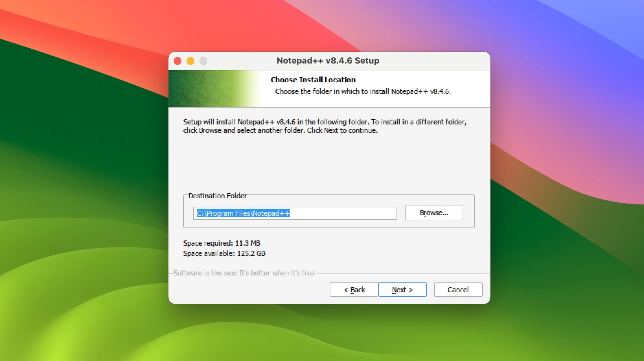Click the Notepad++ v8.4.6 Setup title bar
Image resolution: width=644 pixels, height=361 pixels.
(328, 61)
